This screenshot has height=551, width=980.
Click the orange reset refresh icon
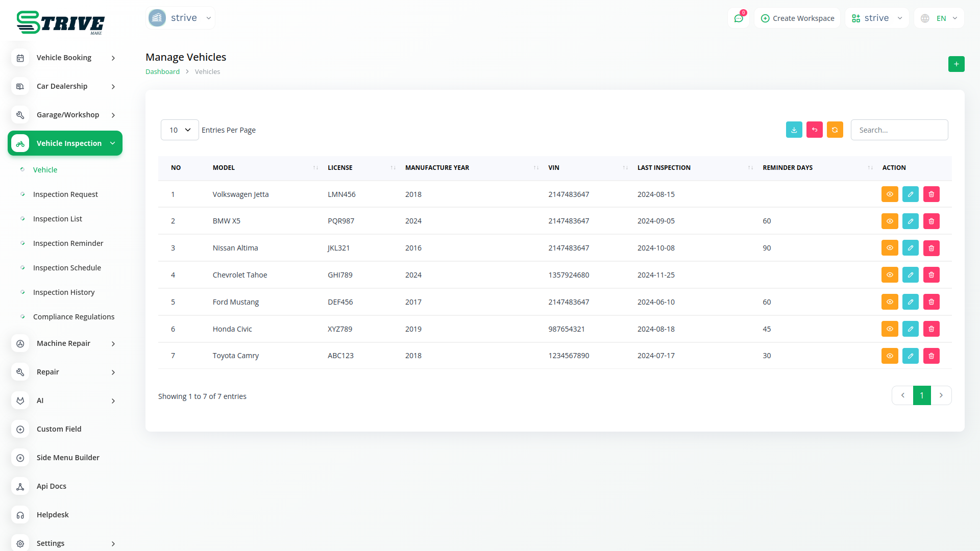(835, 130)
